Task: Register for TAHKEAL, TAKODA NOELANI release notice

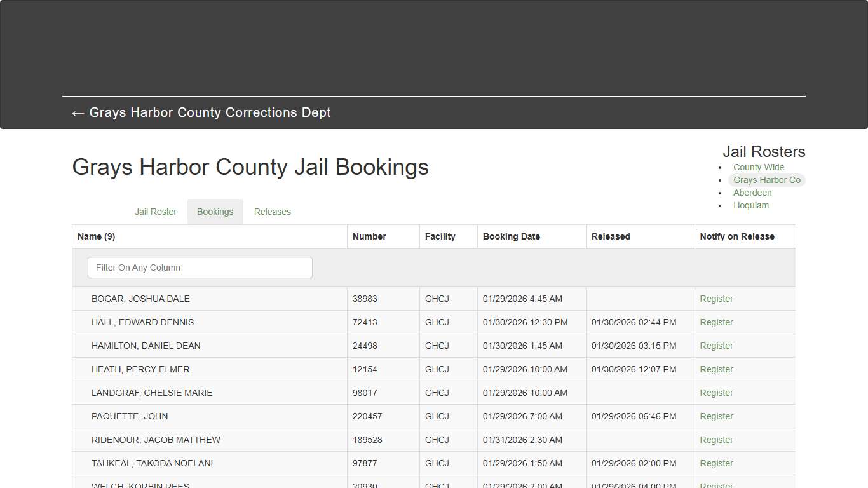Action: (716, 463)
